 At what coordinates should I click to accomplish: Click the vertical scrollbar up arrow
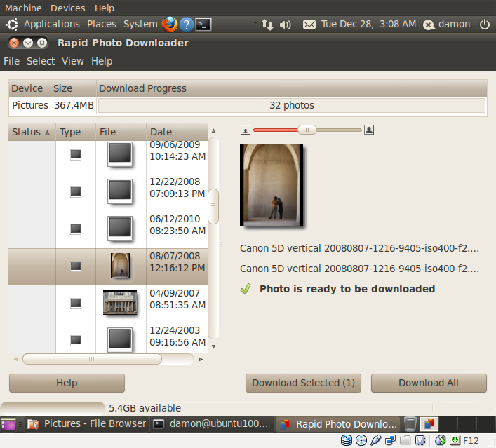tap(213, 130)
